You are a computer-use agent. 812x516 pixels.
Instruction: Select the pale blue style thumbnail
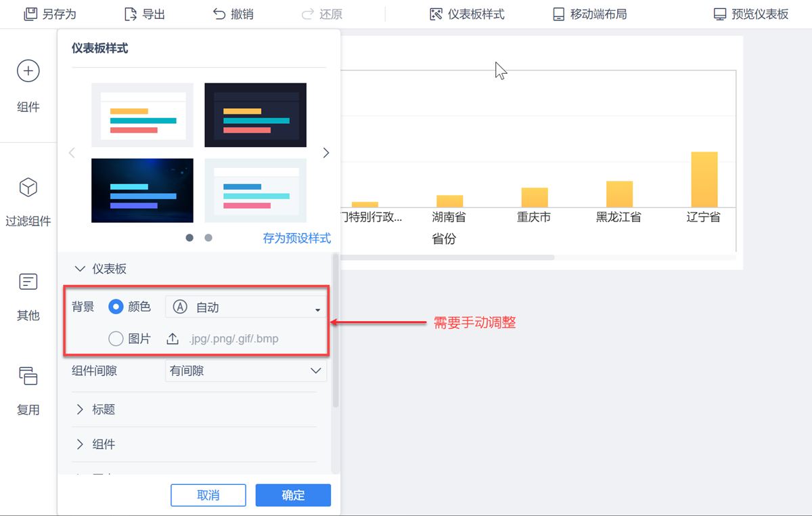click(x=256, y=190)
